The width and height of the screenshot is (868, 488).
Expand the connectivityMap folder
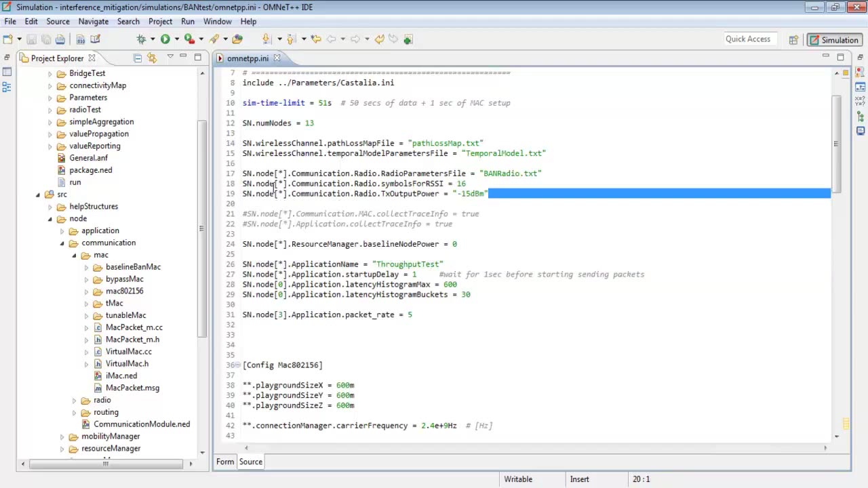coord(50,85)
